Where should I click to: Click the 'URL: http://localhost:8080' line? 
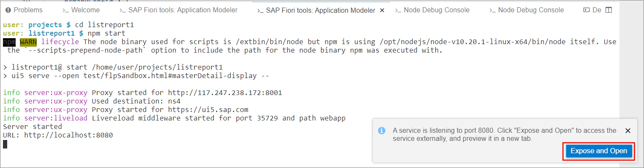click(x=58, y=135)
